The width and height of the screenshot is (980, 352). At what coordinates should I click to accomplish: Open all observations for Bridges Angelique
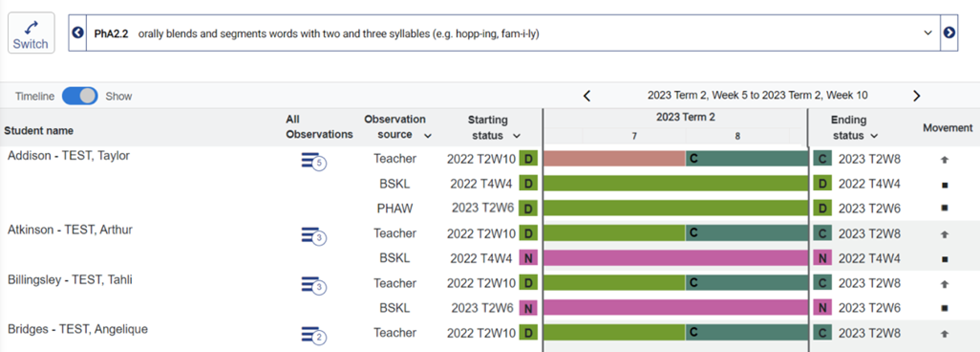pos(313,335)
